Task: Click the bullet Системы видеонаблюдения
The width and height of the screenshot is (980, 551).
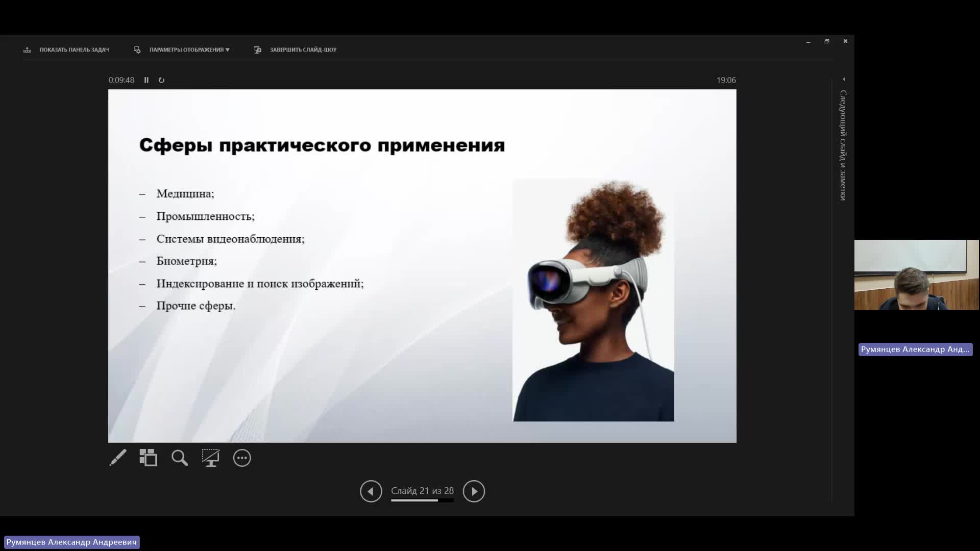Action: (230, 239)
